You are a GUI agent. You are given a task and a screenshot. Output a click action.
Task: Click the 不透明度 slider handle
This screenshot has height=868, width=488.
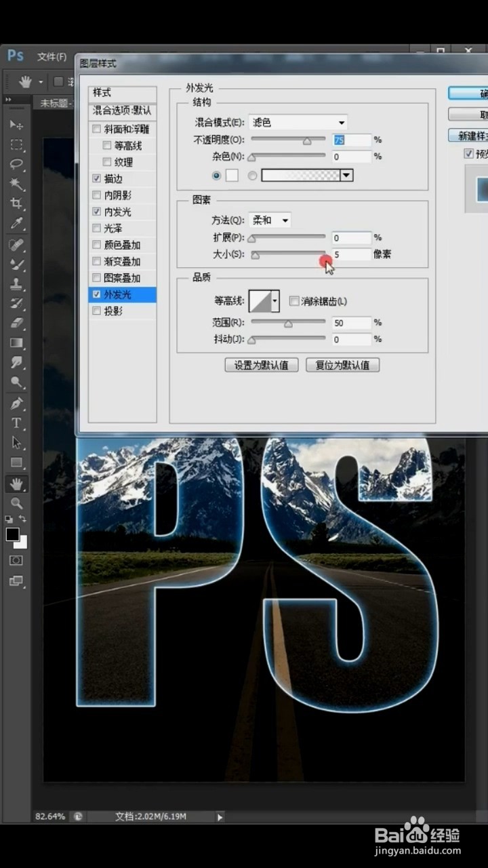(x=306, y=141)
